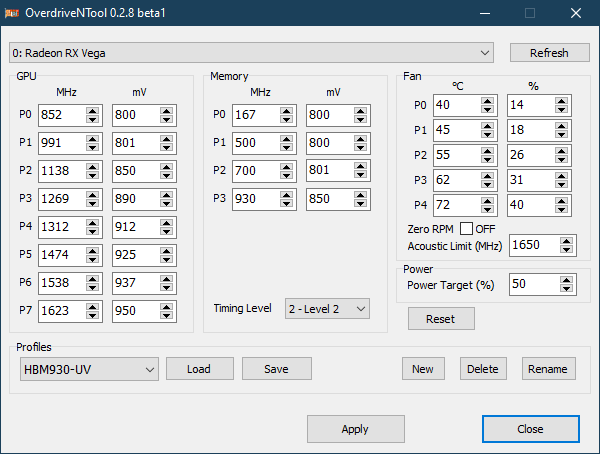Rename the selected profile
This screenshot has width=600, height=454.
pyautogui.click(x=549, y=369)
